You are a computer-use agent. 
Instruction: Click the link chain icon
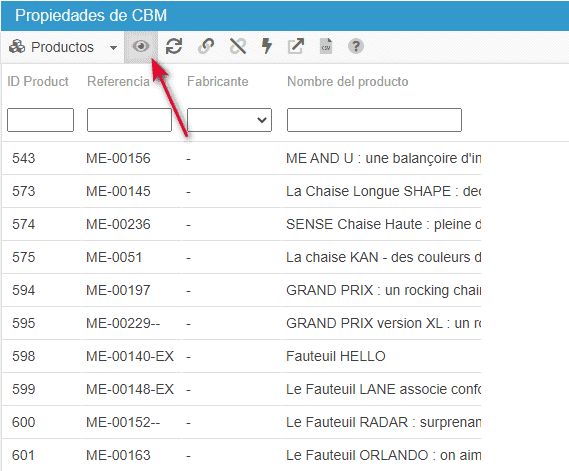tap(206, 46)
